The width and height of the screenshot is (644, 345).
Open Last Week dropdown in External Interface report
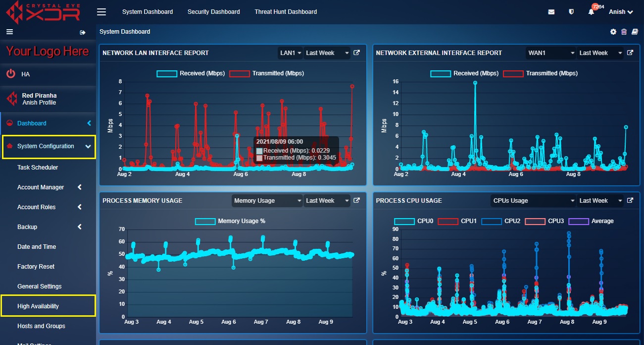tap(600, 53)
